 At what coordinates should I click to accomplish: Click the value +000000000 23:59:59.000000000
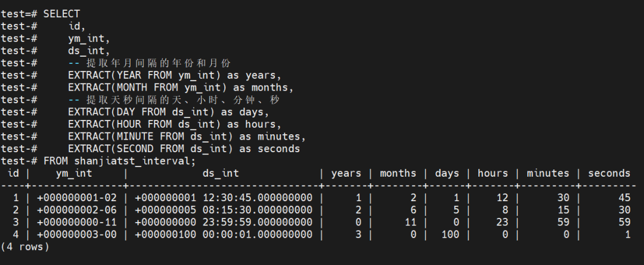pyautogui.click(x=224, y=222)
